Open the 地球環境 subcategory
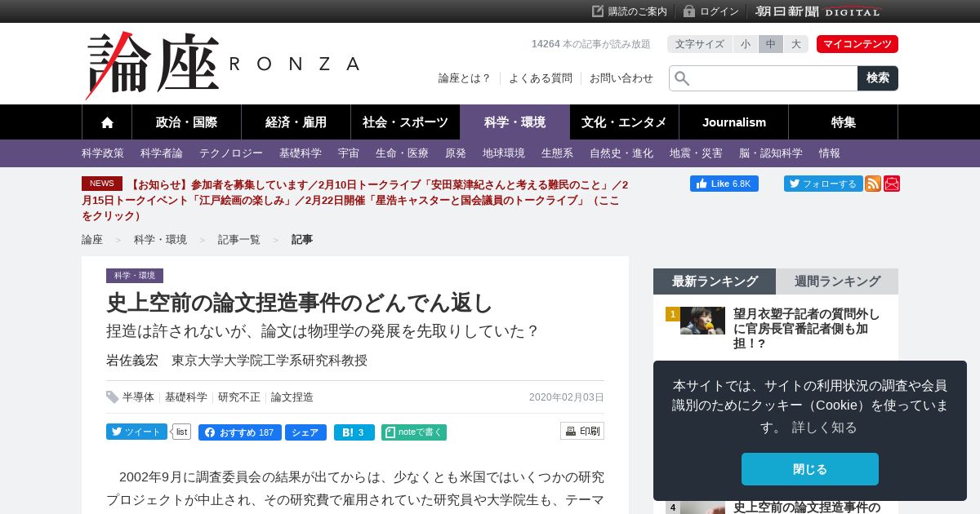This screenshot has height=514, width=980. pyautogui.click(x=504, y=153)
